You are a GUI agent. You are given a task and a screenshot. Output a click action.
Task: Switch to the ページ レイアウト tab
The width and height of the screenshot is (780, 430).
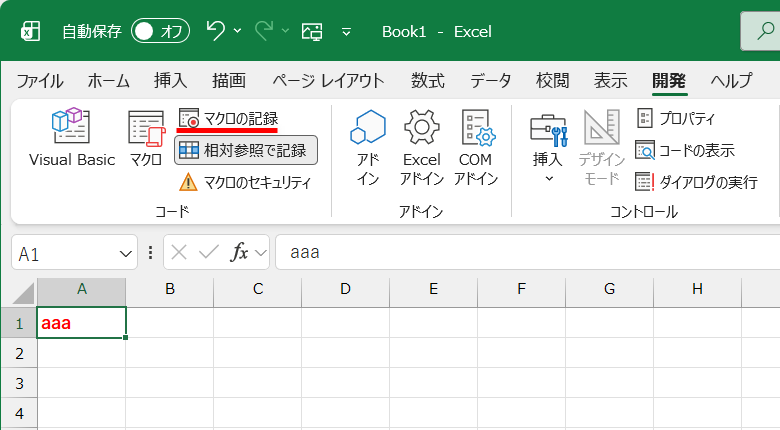(328, 80)
